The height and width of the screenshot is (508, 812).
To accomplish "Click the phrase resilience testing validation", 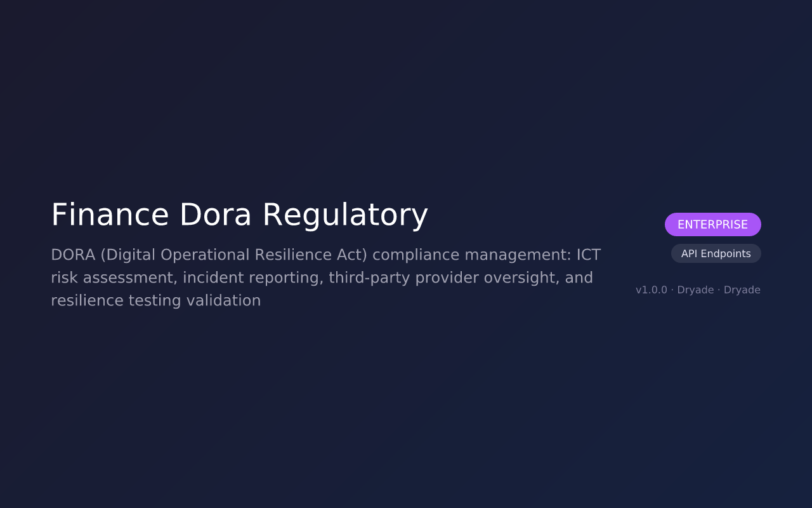I will coord(156,300).
